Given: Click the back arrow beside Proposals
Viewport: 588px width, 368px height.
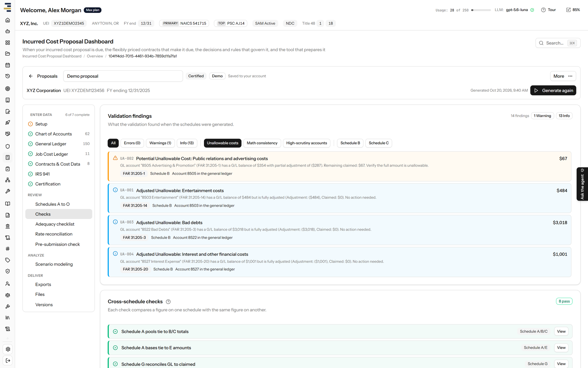Looking at the screenshot, I should click(31, 76).
